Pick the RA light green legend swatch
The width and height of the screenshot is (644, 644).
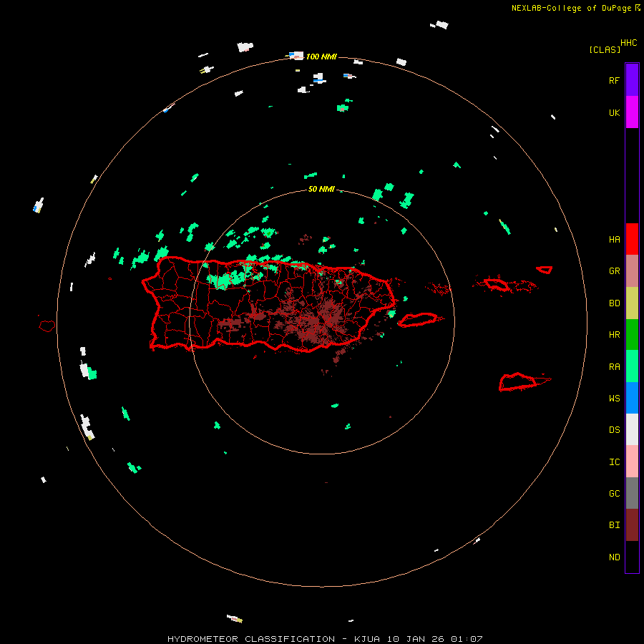point(632,366)
